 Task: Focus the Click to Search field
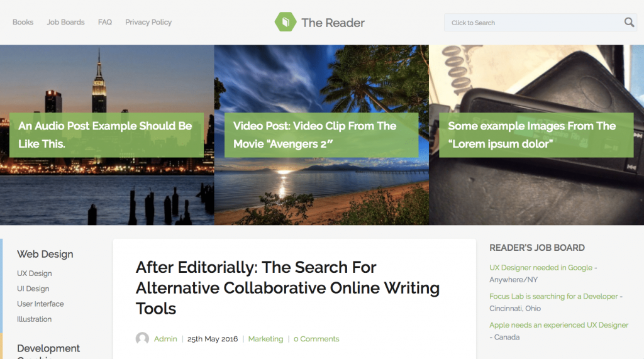click(534, 23)
